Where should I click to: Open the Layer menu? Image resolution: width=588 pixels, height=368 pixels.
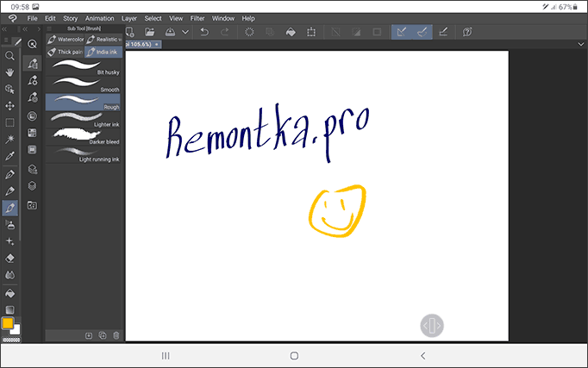[x=129, y=18]
